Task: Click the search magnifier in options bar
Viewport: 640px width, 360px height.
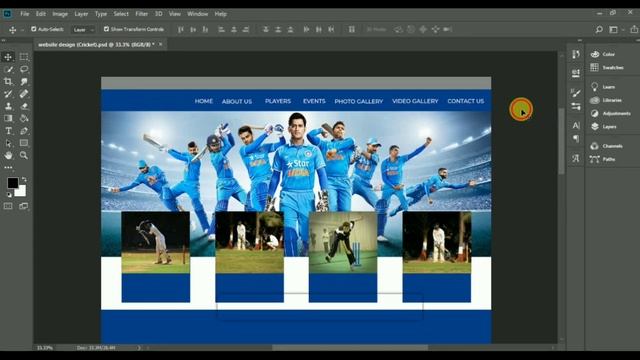Action: coord(599,29)
